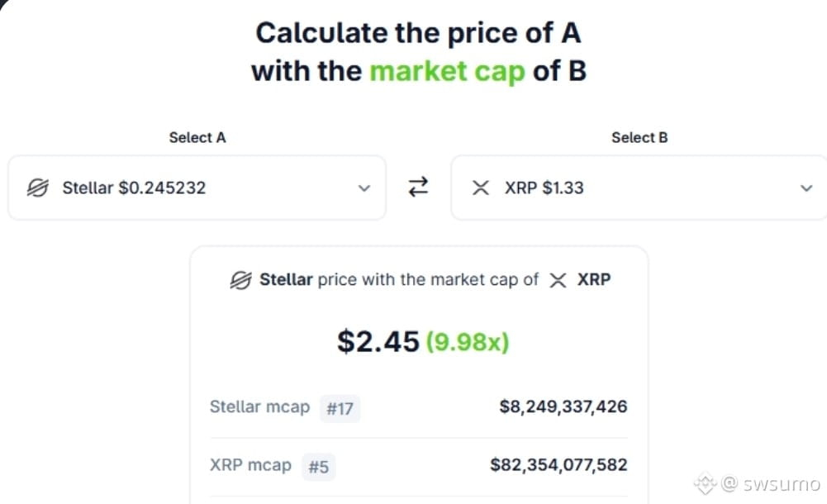Click the bold XRP name in result card

coord(594,279)
